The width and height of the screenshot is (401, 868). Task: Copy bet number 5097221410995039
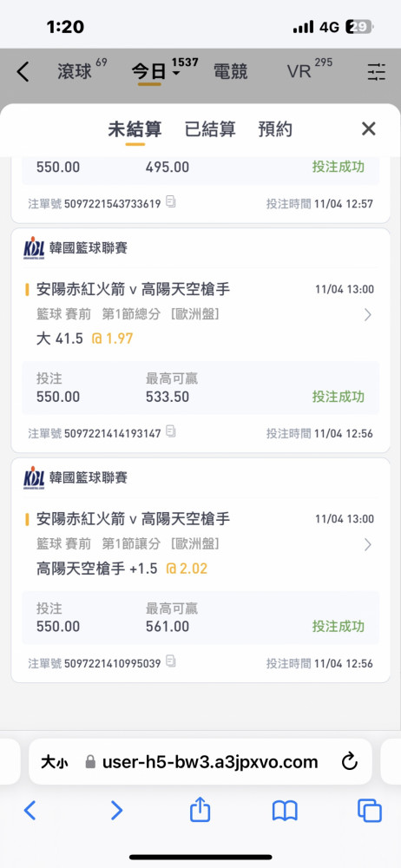[171, 661]
